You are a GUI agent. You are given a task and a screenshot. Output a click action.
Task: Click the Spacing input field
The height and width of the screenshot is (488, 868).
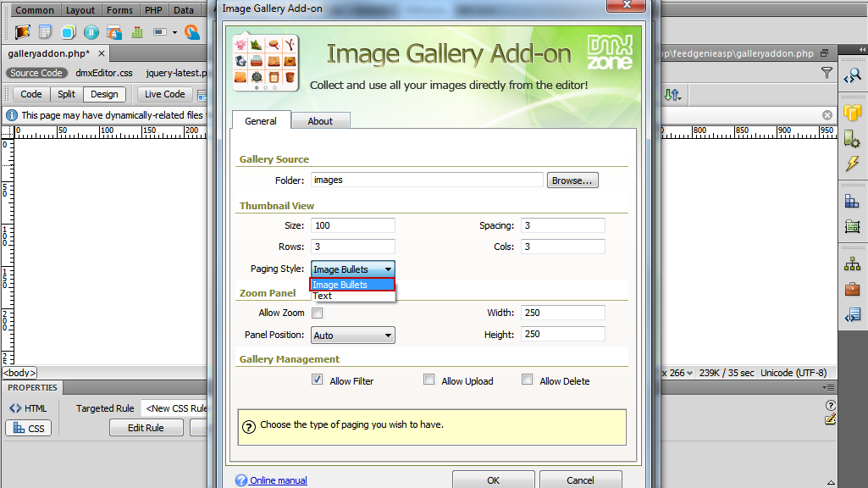[562, 225]
